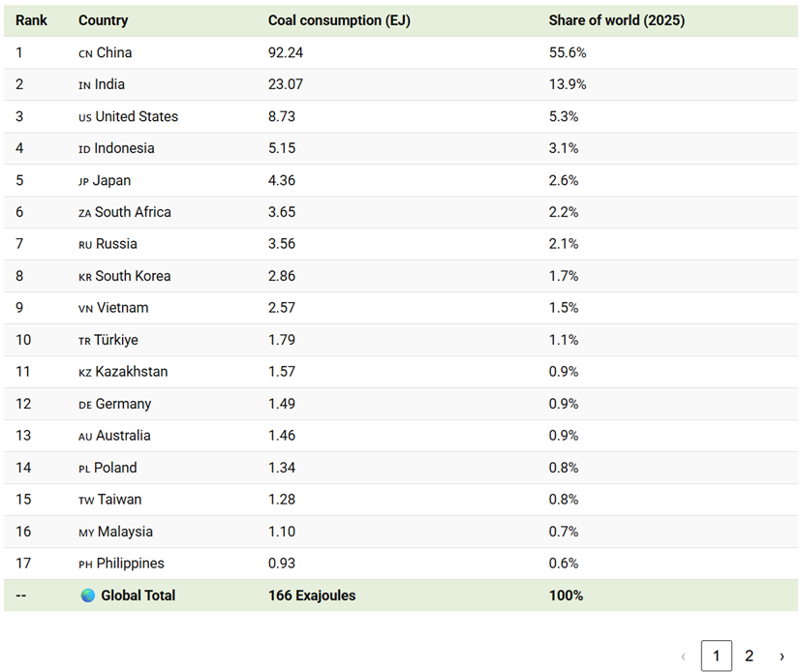Click the KR code next to South Korea
800x672 pixels.
(85, 277)
